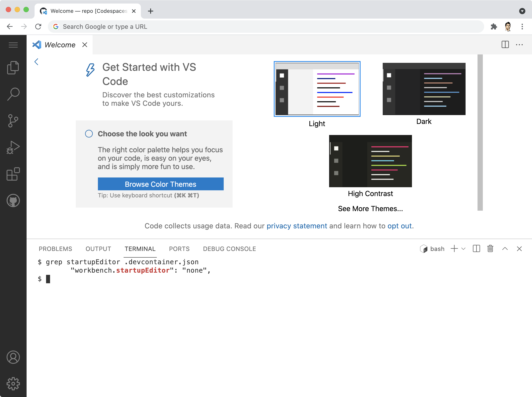
Task: Select the Light theme preview
Action: click(x=317, y=89)
